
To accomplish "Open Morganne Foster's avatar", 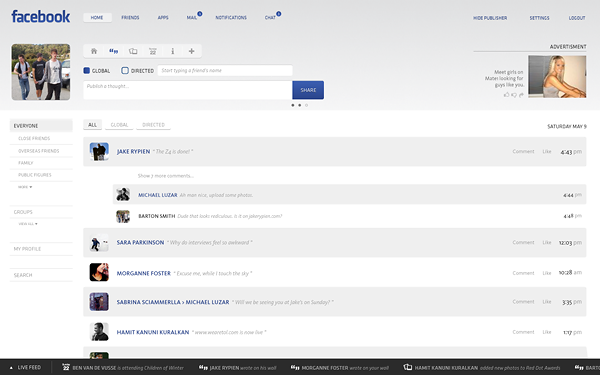I will tap(99, 272).
